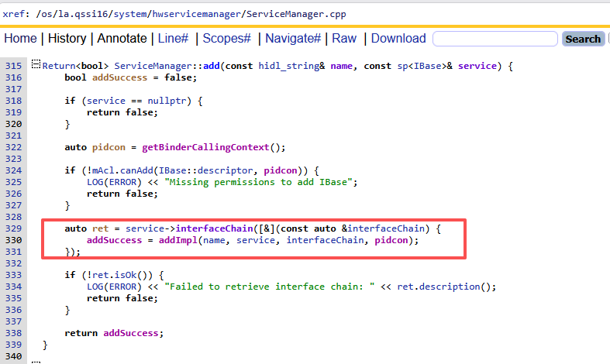This screenshot has width=610, height=364.
Task: Follow descriptor symbol on line 324
Action: pyautogui.click(x=225, y=170)
